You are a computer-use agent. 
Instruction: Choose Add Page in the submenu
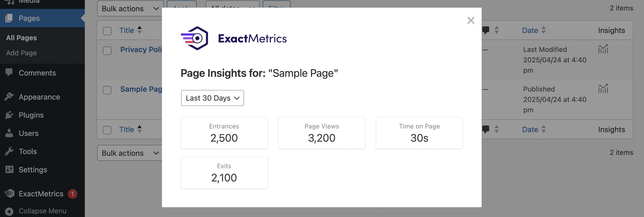click(x=22, y=53)
